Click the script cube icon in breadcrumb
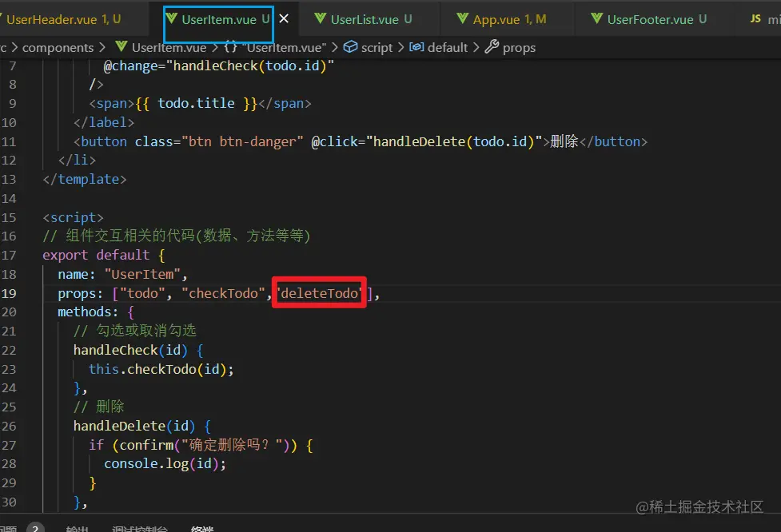Image resolution: width=781 pixels, height=532 pixels. pos(351,47)
